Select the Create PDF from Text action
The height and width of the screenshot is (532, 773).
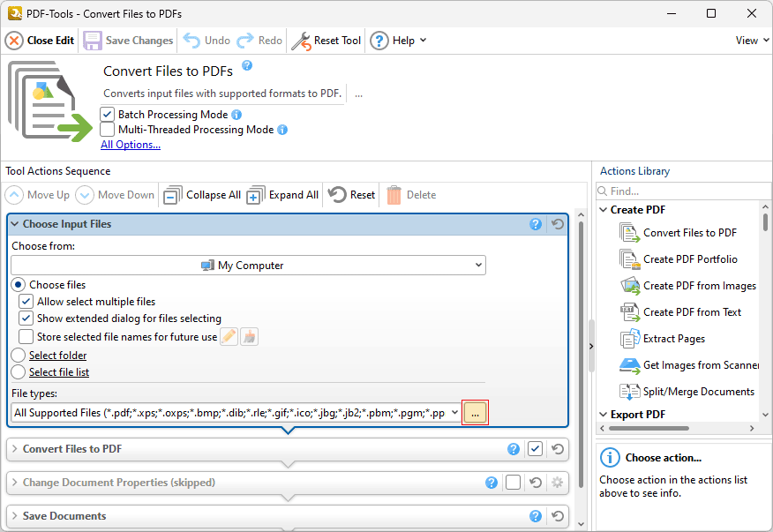(x=680, y=312)
